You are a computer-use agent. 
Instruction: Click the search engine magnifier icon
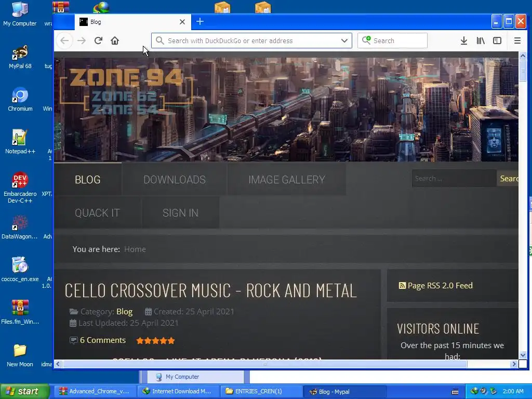pos(366,41)
